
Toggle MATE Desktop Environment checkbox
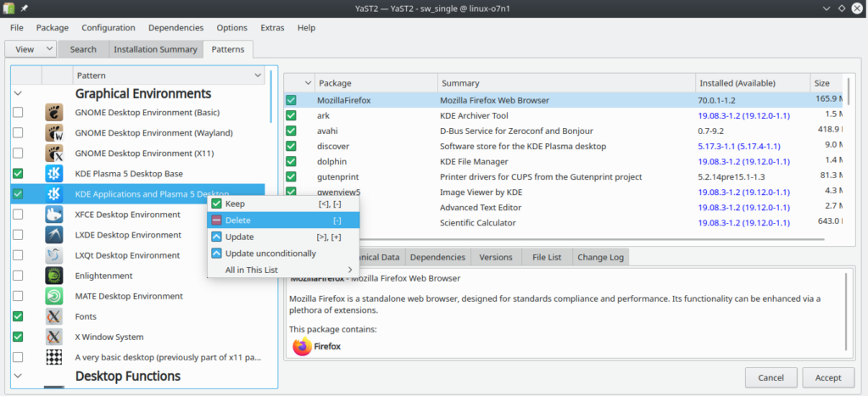[18, 296]
